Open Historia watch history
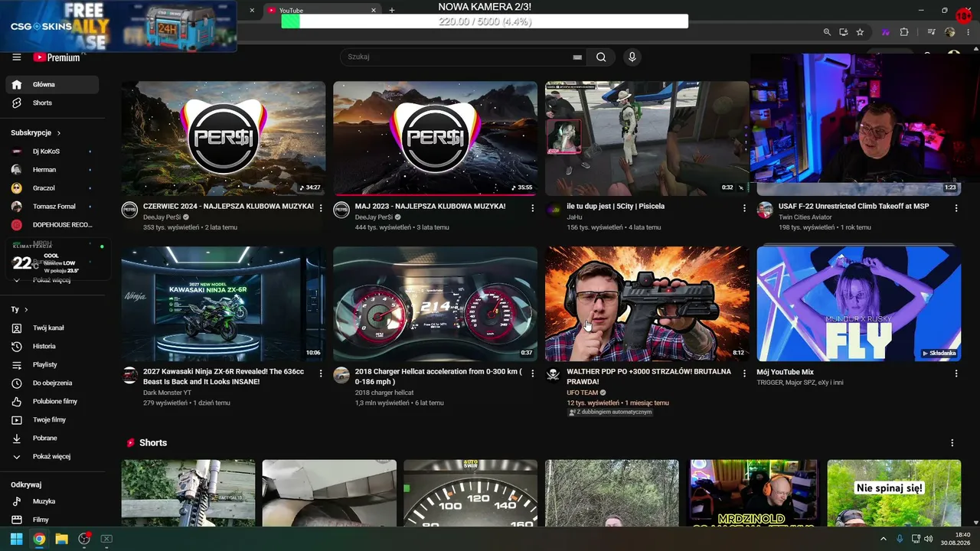 52,346
